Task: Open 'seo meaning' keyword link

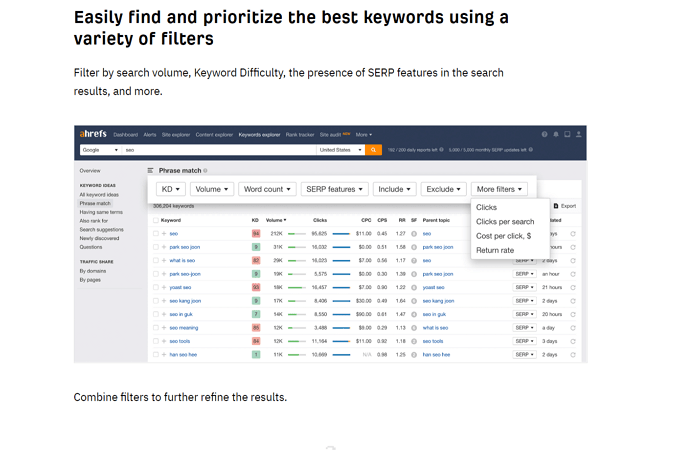Action: tap(184, 328)
